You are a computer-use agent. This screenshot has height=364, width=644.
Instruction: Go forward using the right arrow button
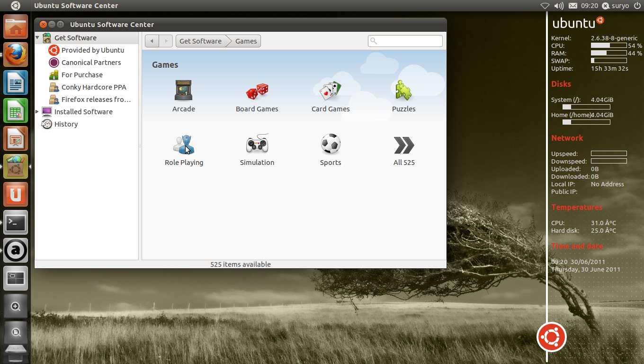pos(166,41)
